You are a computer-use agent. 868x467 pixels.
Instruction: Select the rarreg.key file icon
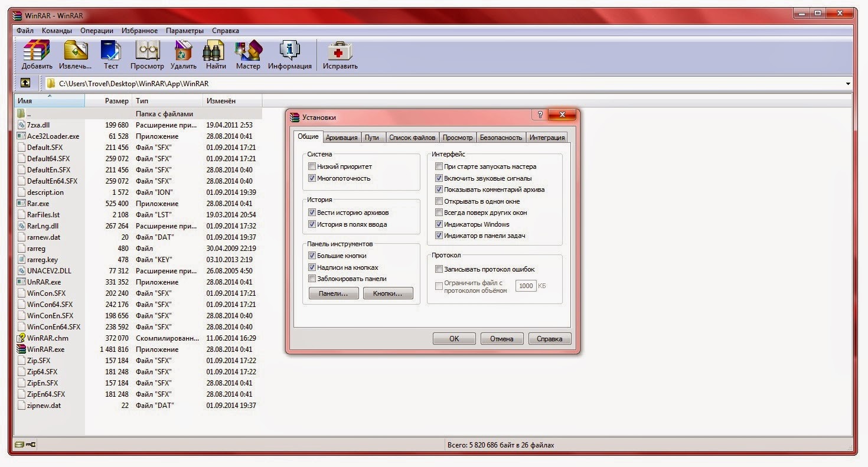tap(22, 259)
